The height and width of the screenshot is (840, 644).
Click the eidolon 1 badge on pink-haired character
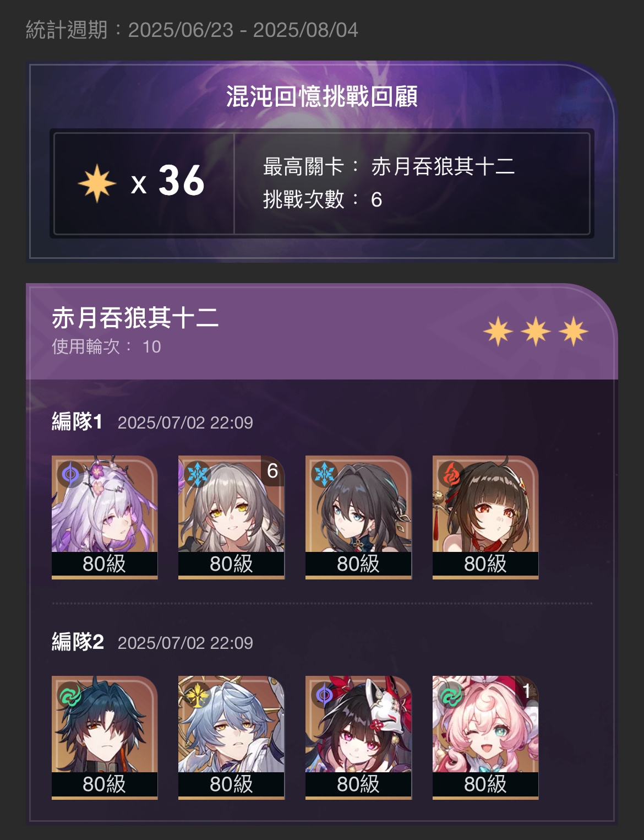pos(527,691)
